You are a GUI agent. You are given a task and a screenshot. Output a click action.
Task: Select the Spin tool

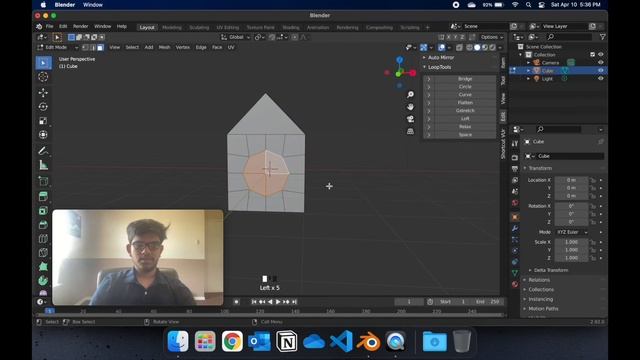(43, 281)
